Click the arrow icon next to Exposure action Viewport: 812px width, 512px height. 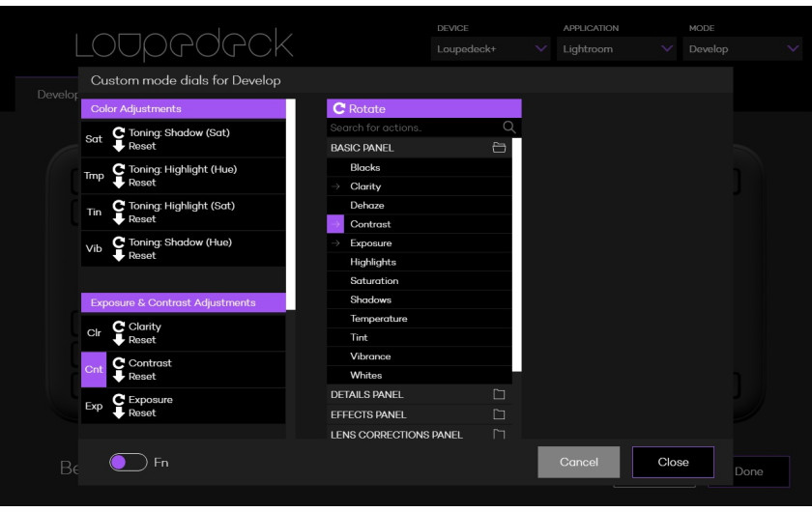(x=335, y=242)
